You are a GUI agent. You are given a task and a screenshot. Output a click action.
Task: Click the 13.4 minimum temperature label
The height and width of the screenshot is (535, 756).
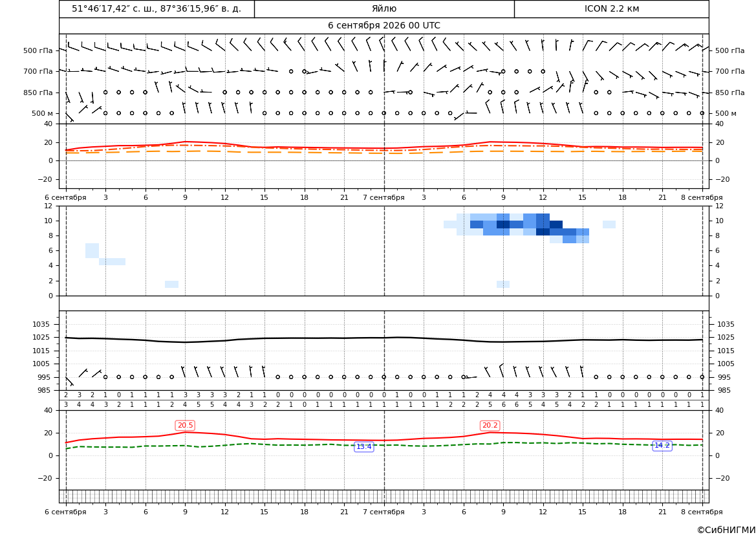point(363,447)
